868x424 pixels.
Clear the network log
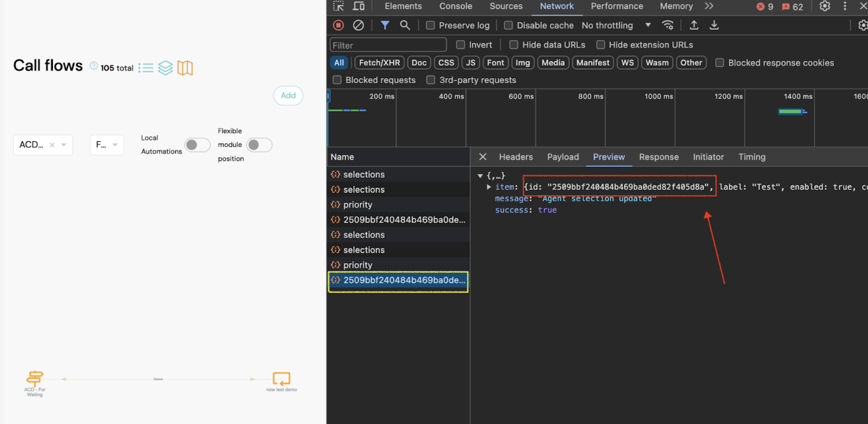click(x=358, y=25)
